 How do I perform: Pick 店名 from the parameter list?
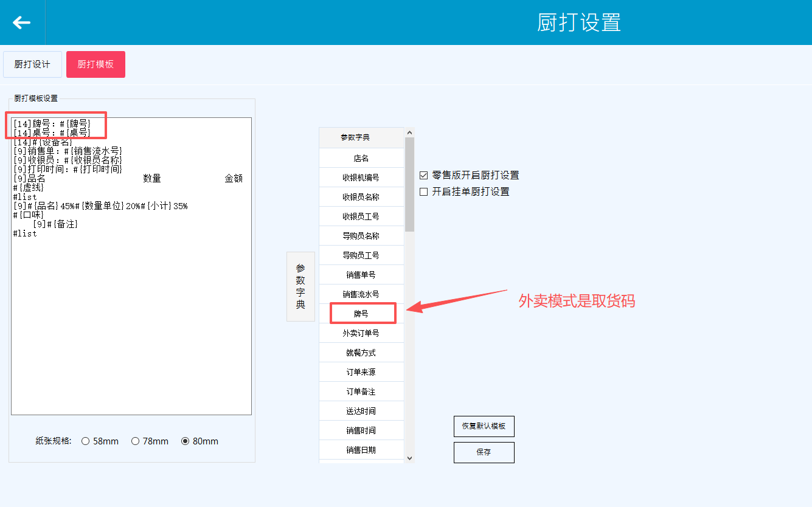click(361, 158)
